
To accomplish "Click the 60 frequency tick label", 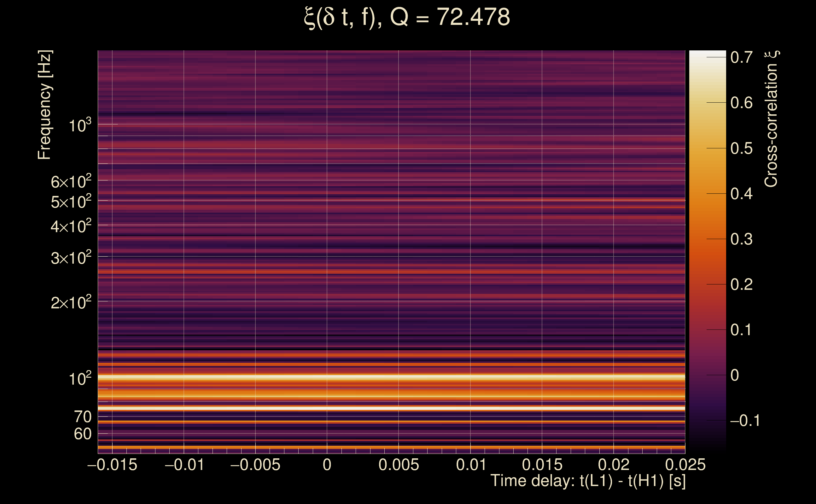I will (82, 434).
